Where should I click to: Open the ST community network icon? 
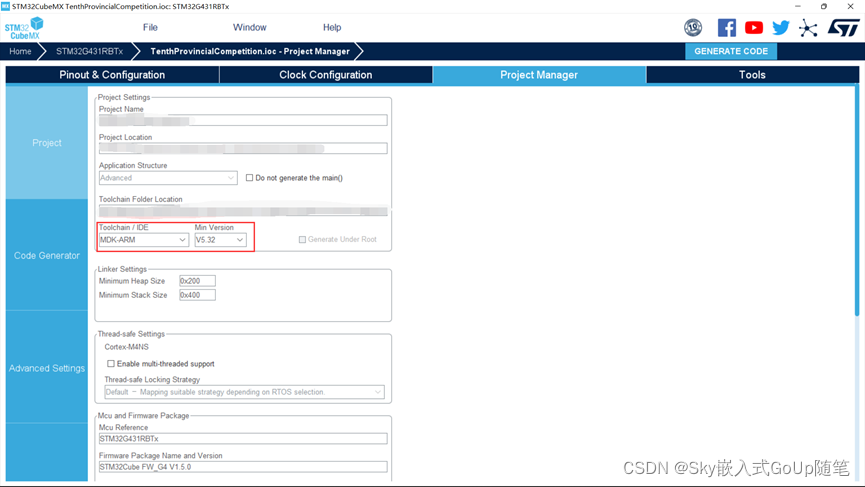tap(808, 28)
